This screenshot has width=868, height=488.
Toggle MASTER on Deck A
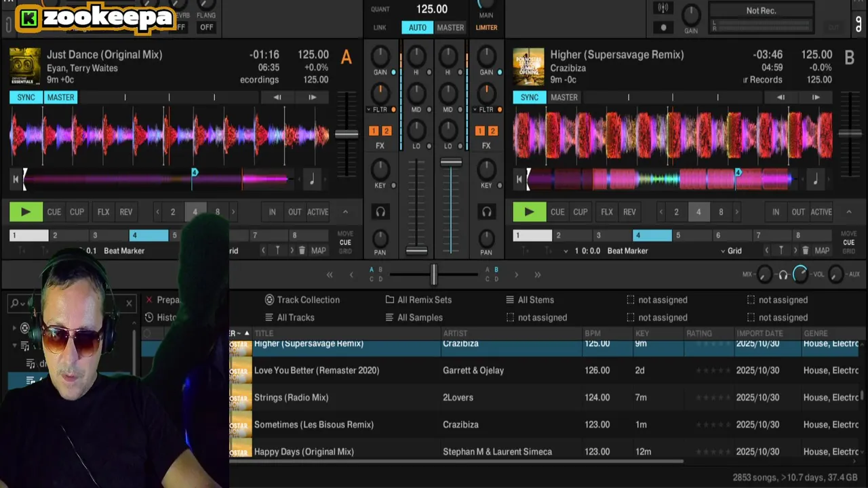[60, 98]
